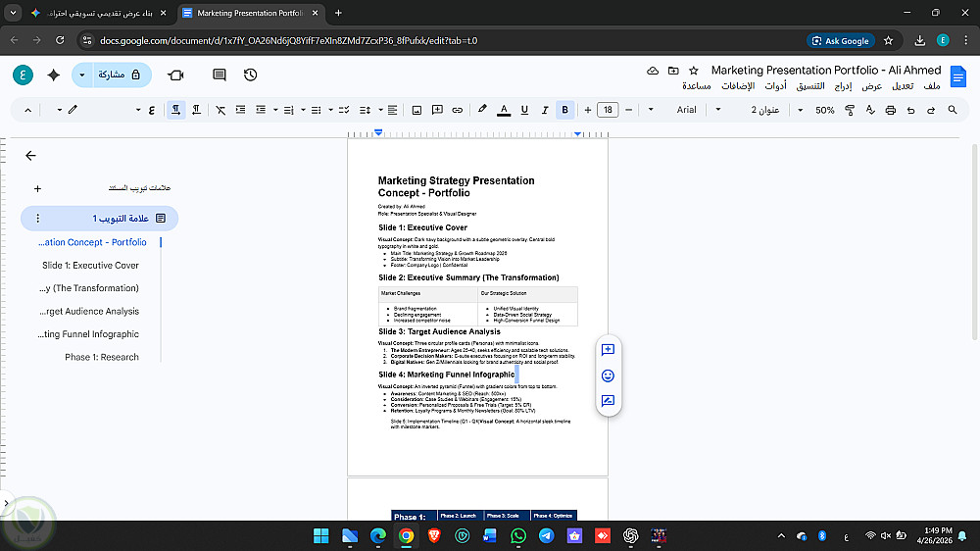The width and height of the screenshot is (980, 551).
Task: Click the clear formatting icon
Action: tap(220, 110)
